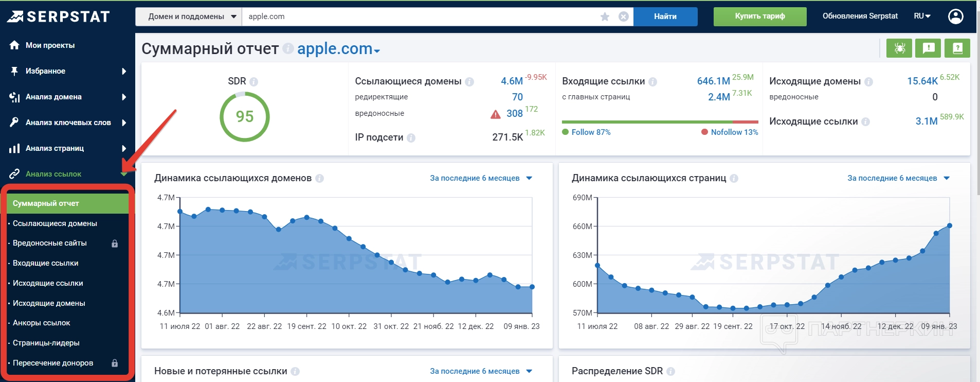Screen dimensions: 980x382
Task: Click the favorite star icon in search bar
Action: [605, 16]
